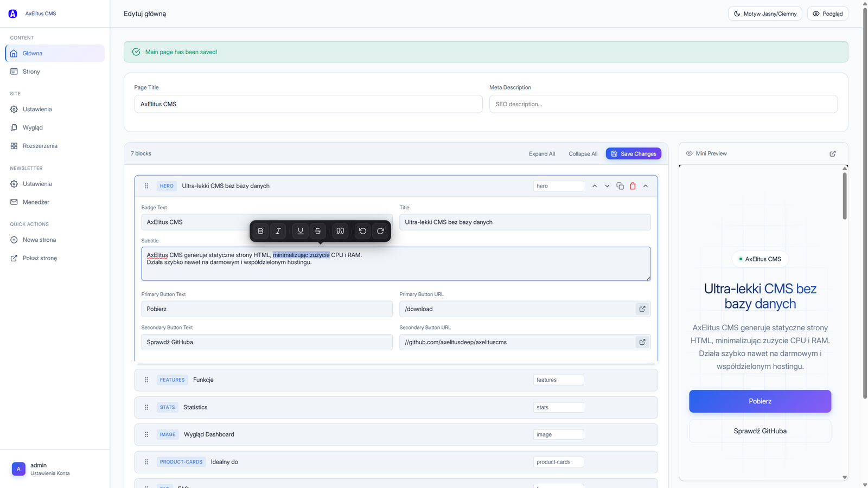Toggle Motyw Jasny/Ciemny theme
Image resolution: width=868 pixels, height=488 pixels.
[765, 14]
